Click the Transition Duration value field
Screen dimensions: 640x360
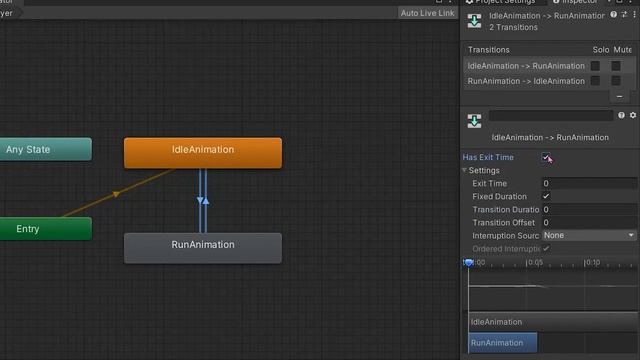tap(589, 209)
